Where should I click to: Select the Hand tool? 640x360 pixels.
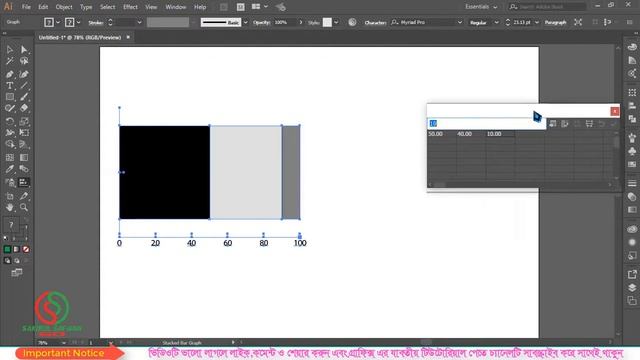coord(10,208)
